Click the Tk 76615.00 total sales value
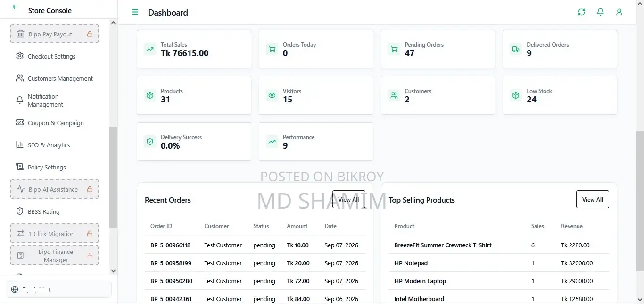The width and height of the screenshot is (644, 304). [184, 53]
